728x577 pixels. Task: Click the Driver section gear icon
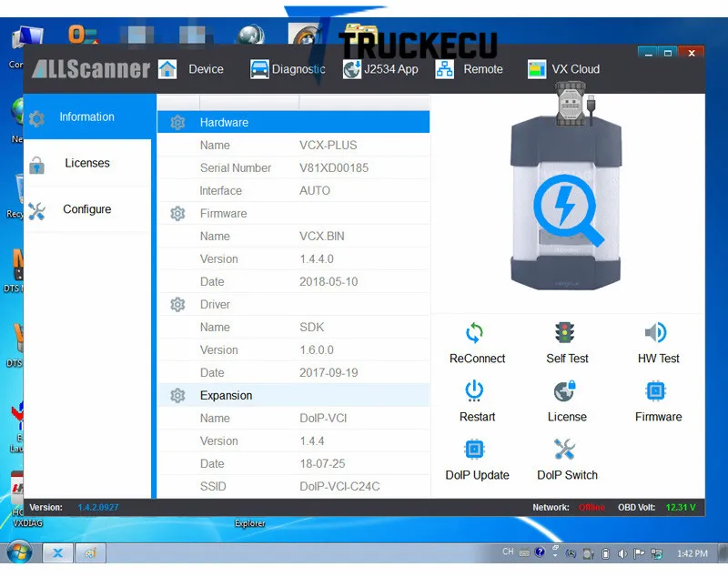[x=177, y=305]
